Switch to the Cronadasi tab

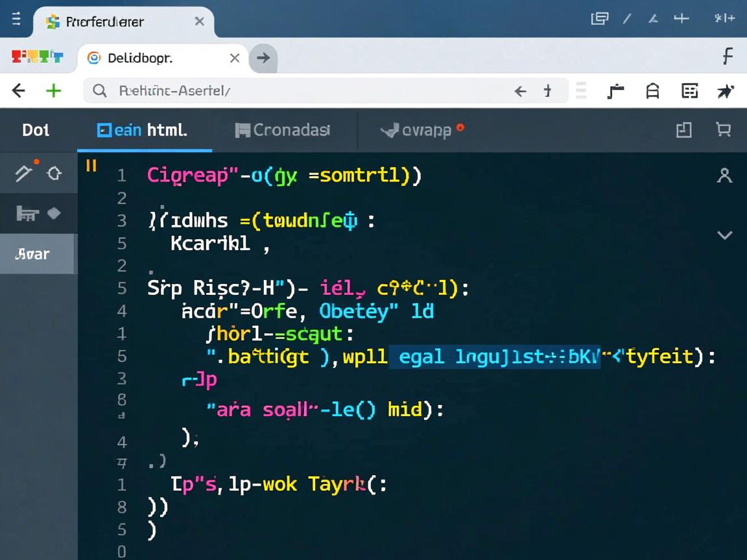(283, 130)
